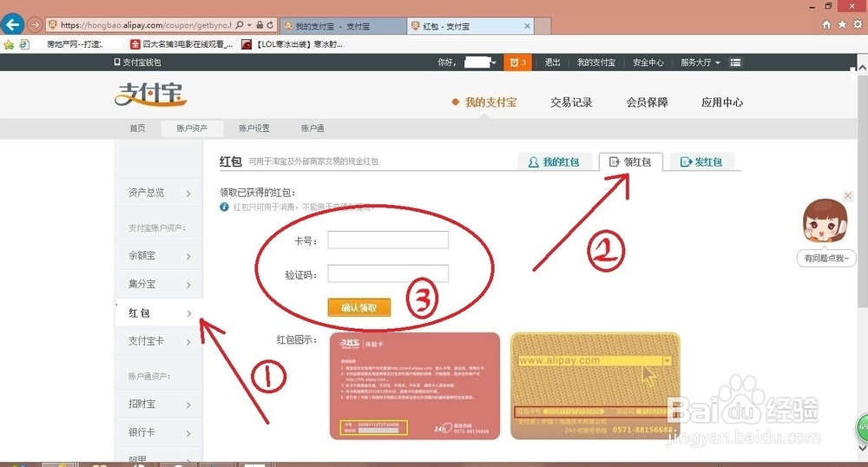Click scrollbar up arrow

pos(863,68)
